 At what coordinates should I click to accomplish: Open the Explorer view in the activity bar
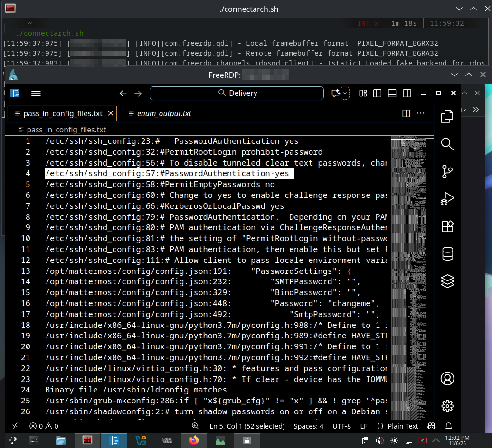[447, 117]
